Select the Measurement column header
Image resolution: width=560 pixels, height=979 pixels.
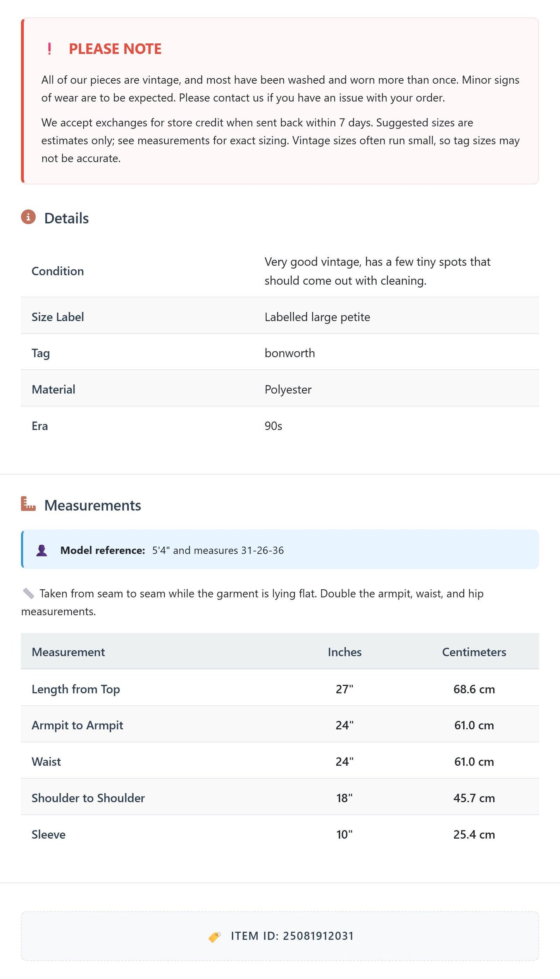(68, 652)
